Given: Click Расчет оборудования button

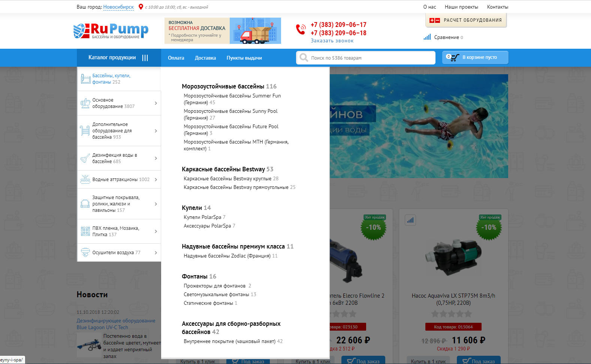Looking at the screenshot, I should [x=466, y=20].
